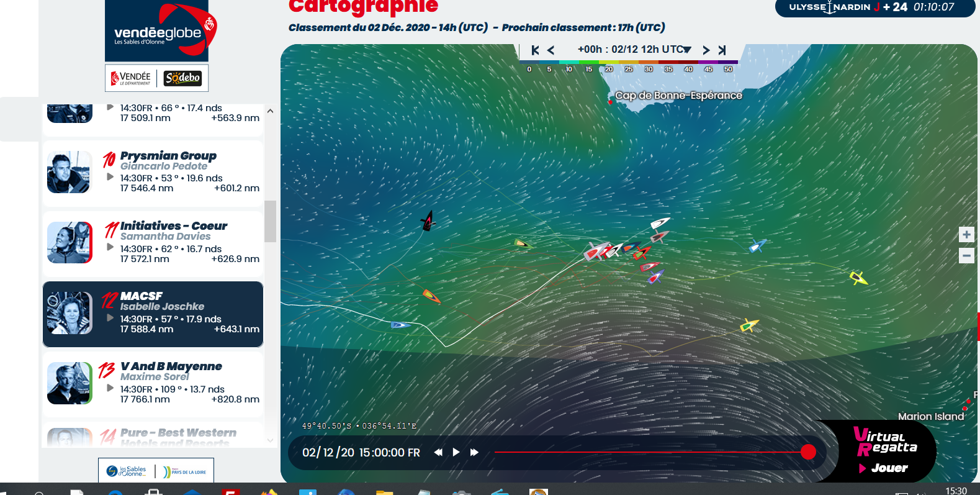
Task: Zoom in the map with plus button
Action: 966,234
